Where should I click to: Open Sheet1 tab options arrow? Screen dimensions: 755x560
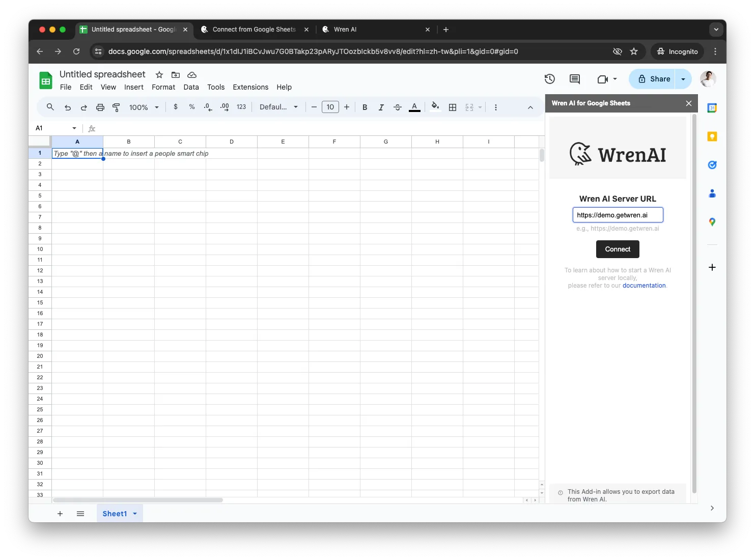click(135, 514)
